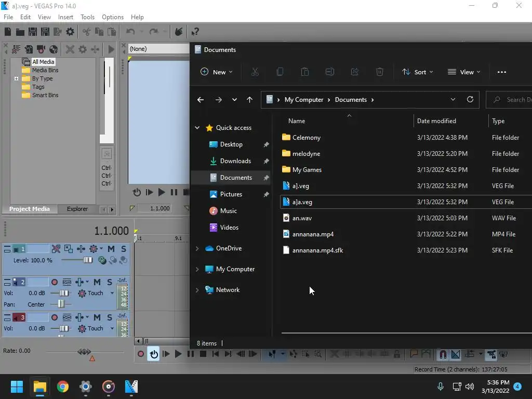The width and height of the screenshot is (532, 399).
Task: Open the View dropdown in Explorer
Action: (x=464, y=72)
